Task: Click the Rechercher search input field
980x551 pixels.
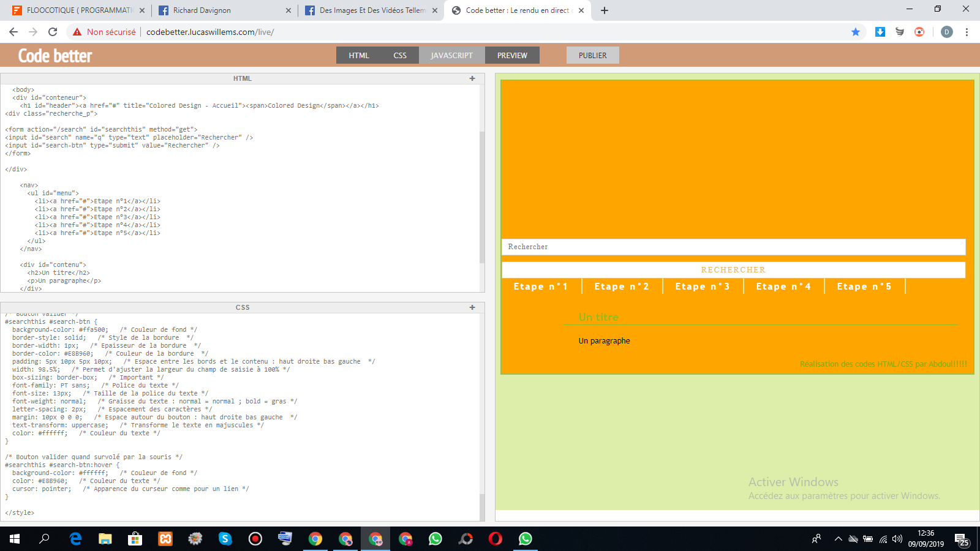Action: click(x=733, y=247)
